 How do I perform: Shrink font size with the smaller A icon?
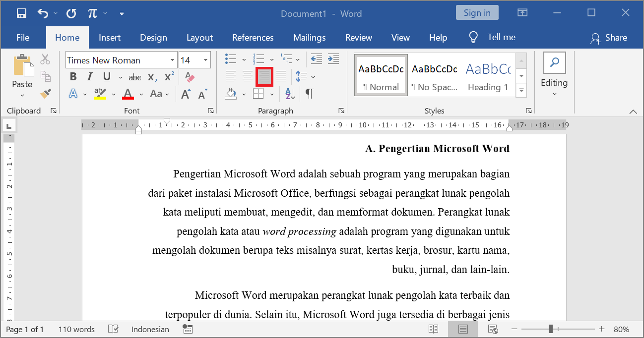coord(202,94)
